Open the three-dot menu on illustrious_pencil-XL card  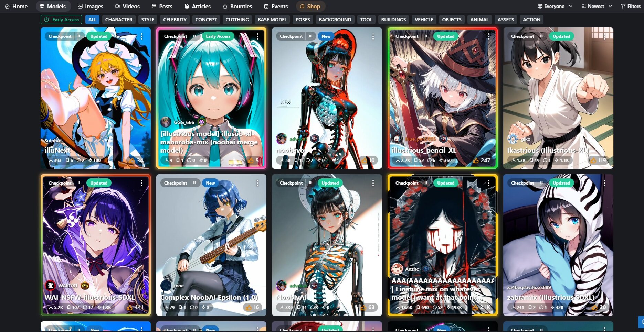[489, 36]
